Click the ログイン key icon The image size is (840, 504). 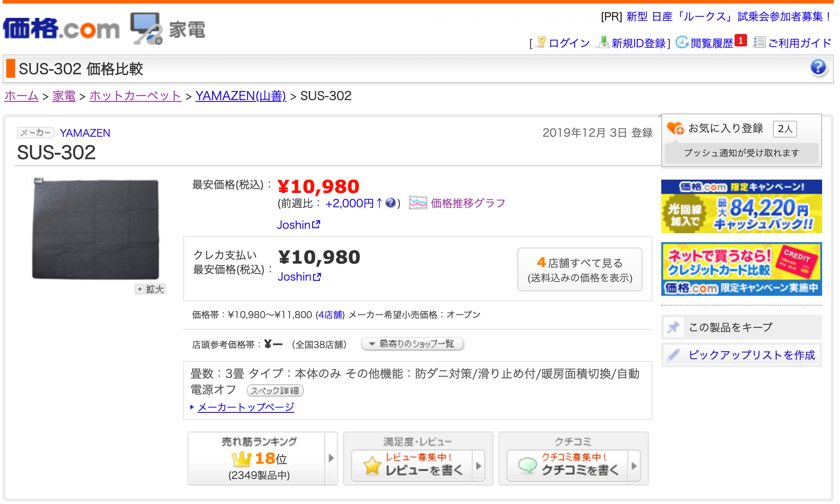(541, 43)
